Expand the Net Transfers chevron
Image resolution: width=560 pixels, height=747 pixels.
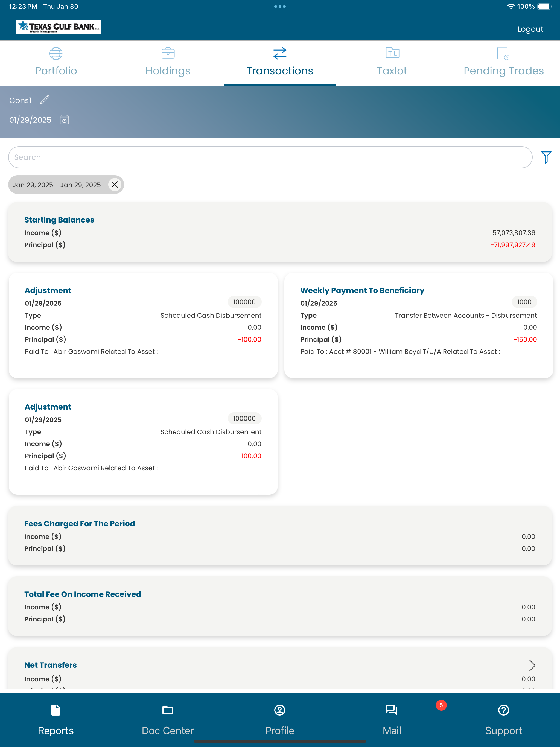pyautogui.click(x=532, y=665)
